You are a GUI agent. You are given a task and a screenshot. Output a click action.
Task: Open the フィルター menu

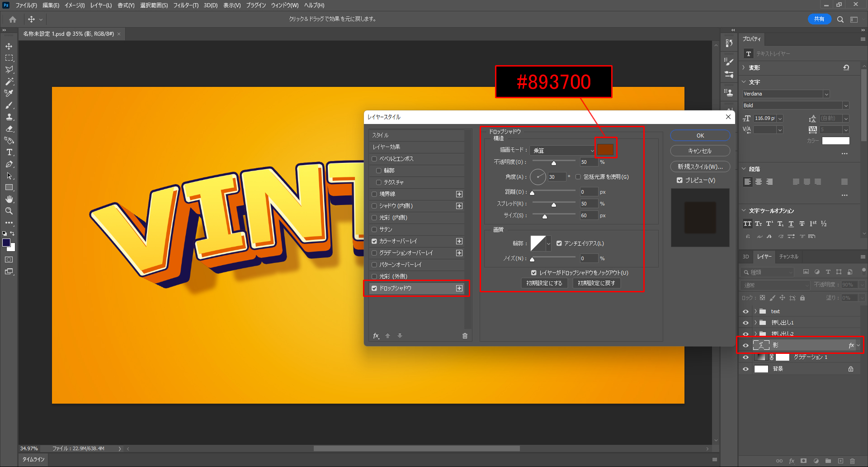click(x=186, y=5)
